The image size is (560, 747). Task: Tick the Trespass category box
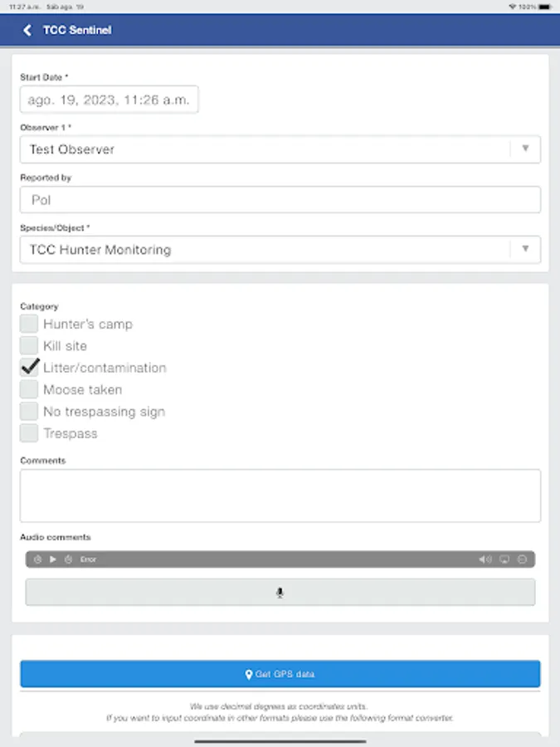(30, 433)
